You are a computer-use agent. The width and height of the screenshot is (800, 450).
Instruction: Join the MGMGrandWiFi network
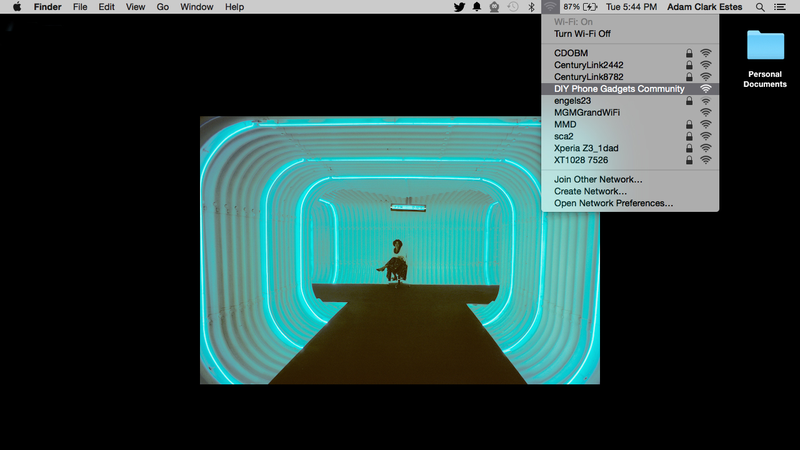coord(630,112)
